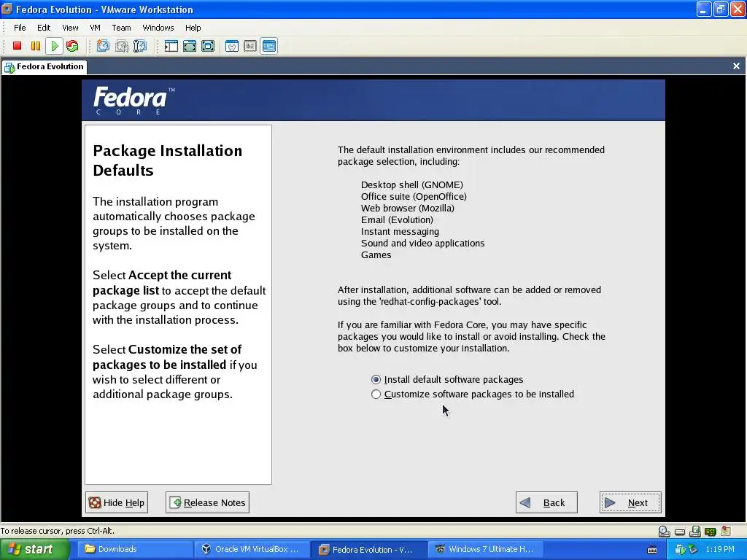The image size is (747, 560).
Task: Click the 'Games' list entry
Action: pyautogui.click(x=376, y=254)
